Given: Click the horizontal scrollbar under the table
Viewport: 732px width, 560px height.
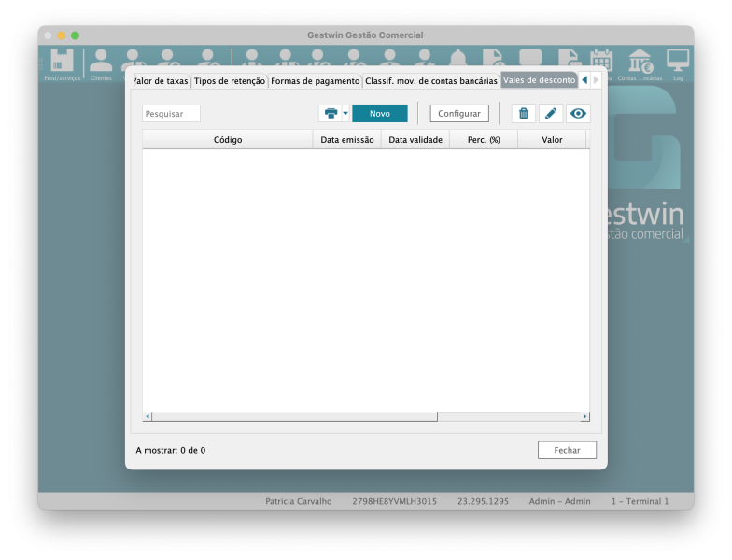Looking at the screenshot, I should (294, 416).
